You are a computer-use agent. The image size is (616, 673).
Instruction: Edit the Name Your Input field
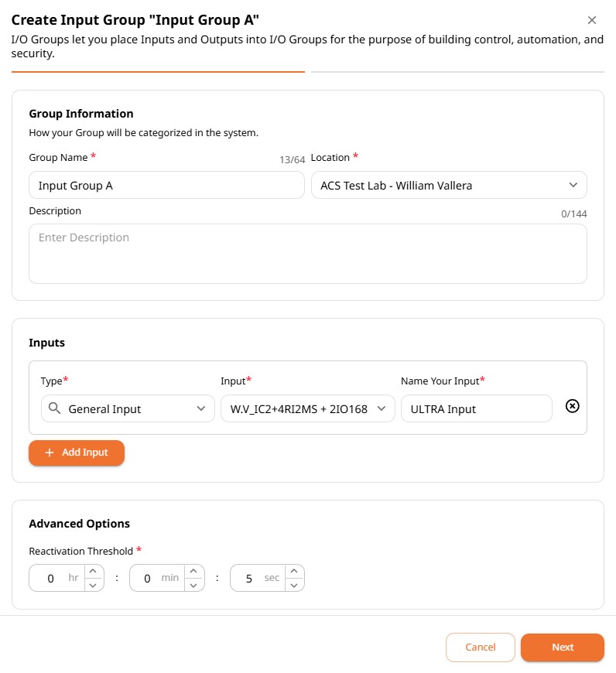pos(477,408)
